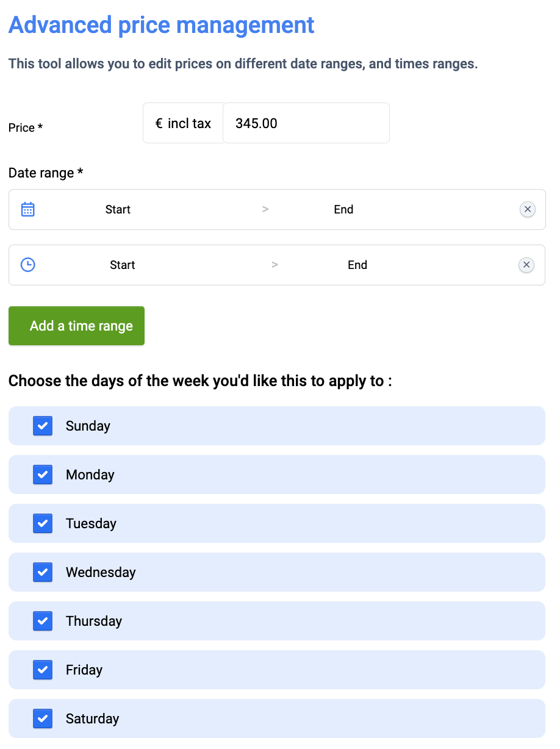Screen dimensions: 560x749
Task: Select the date range End field
Action: [x=343, y=210]
